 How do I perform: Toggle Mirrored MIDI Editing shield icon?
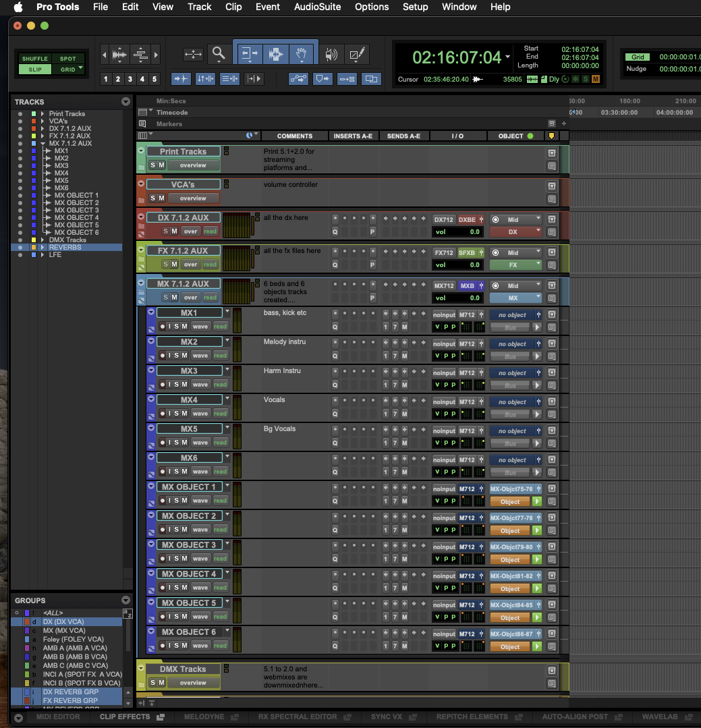323,79
